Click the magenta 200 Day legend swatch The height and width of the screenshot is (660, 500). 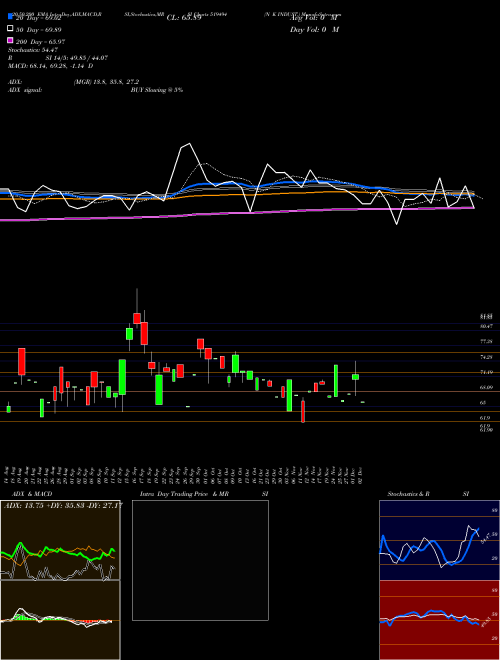[10, 41]
